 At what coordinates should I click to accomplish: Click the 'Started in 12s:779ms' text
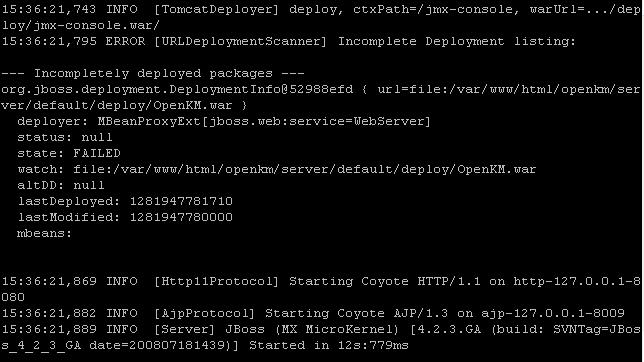329,346
